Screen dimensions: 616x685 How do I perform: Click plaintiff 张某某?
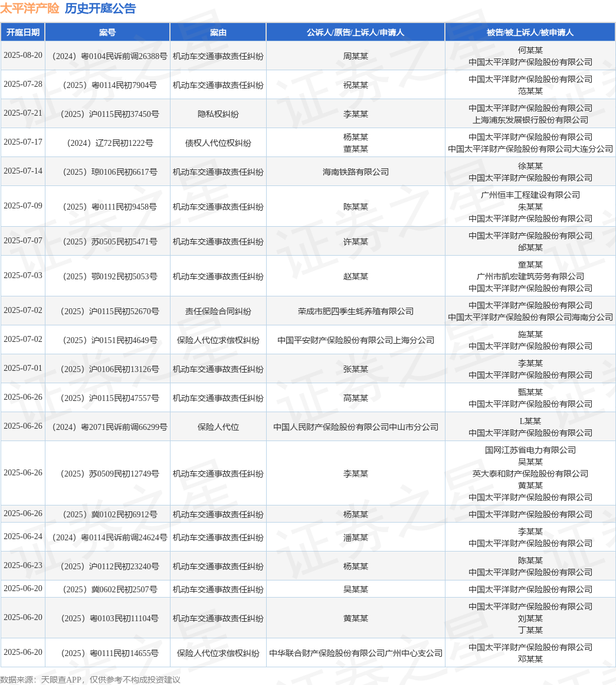[355, 369]
